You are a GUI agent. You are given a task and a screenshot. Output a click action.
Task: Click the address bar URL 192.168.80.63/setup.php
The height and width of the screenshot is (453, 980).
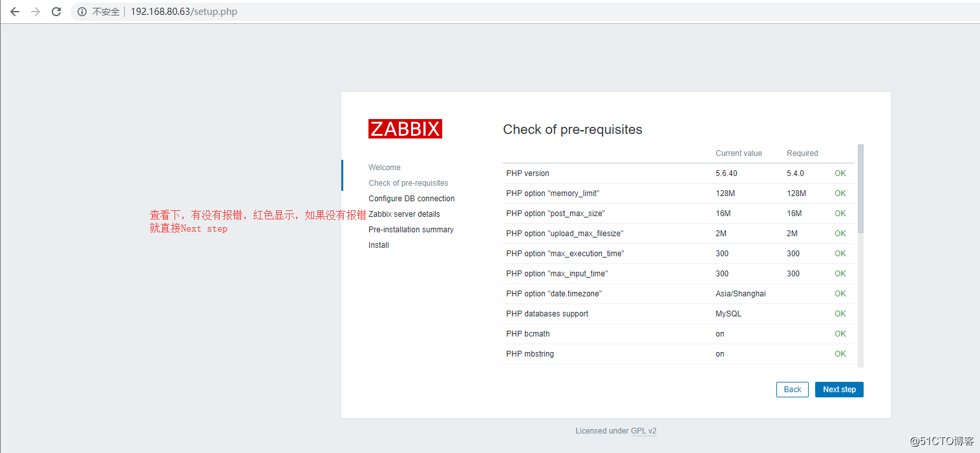click(184, 12)
